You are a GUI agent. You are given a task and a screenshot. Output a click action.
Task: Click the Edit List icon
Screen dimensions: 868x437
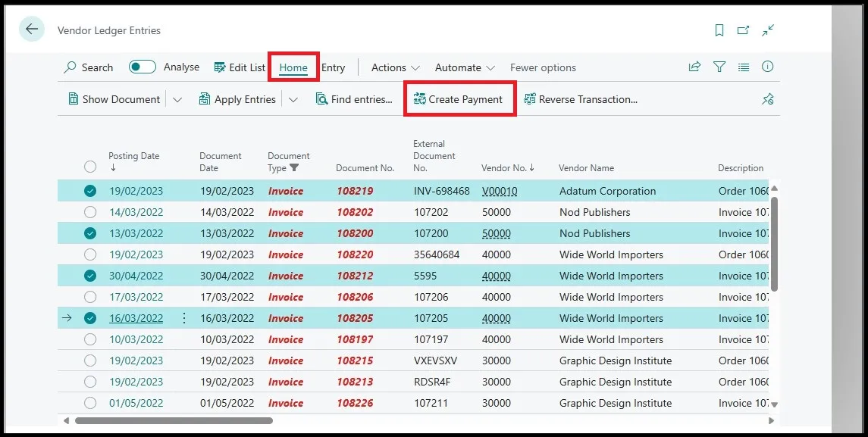[220, 67]
